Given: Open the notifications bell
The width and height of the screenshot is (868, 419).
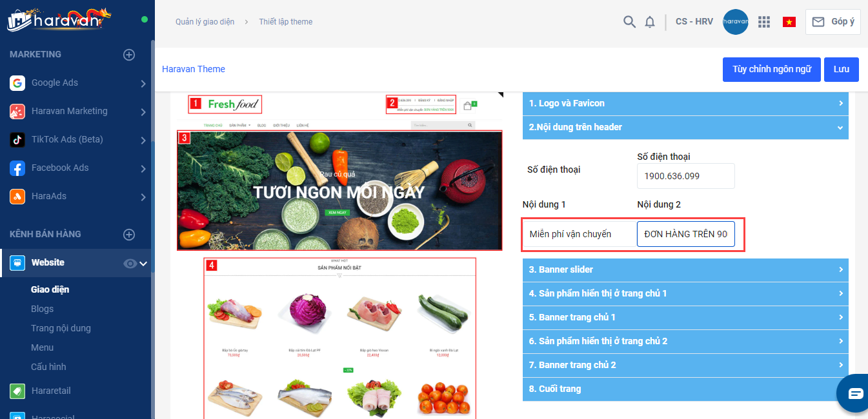Looking at the screenshot, I should click(x=650, y=22).
